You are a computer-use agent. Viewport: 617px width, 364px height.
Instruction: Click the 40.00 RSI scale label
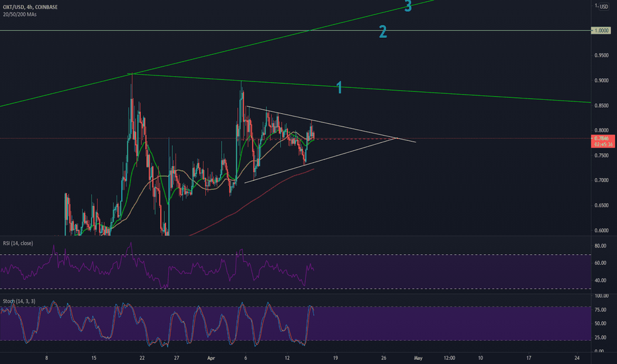600,280
